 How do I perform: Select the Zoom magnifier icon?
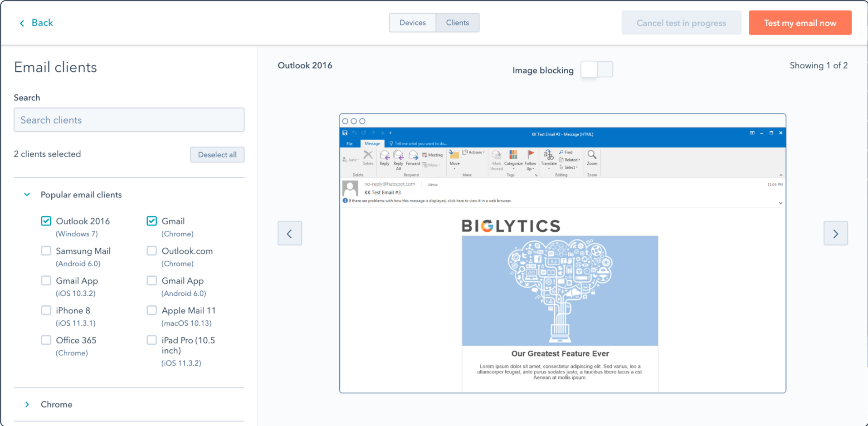pos(591,155)
